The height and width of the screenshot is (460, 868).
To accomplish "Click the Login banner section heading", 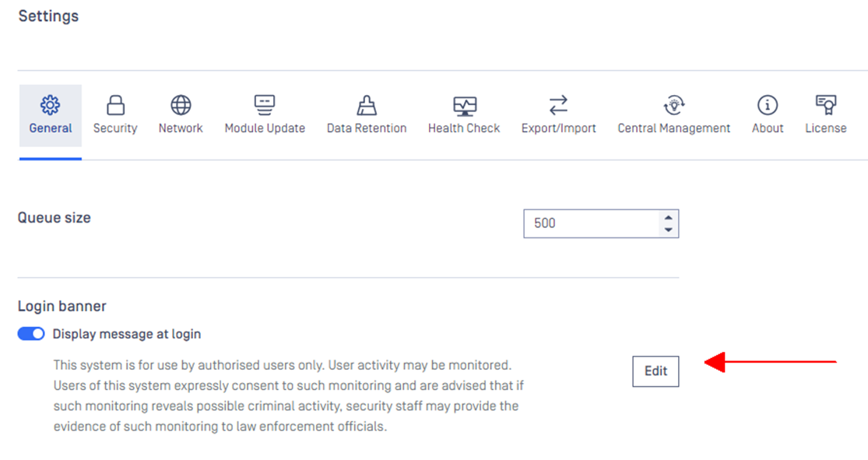I will click(62, 306).
